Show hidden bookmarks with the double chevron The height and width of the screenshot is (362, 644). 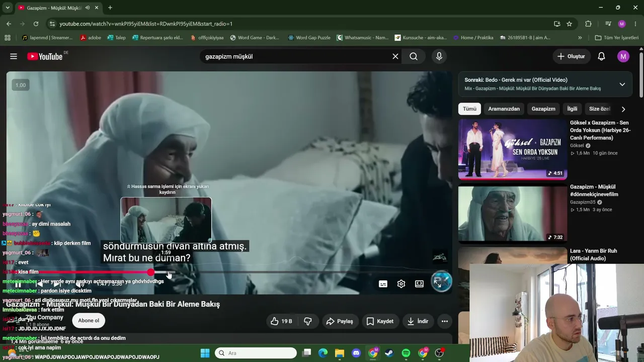pos(580,38)
